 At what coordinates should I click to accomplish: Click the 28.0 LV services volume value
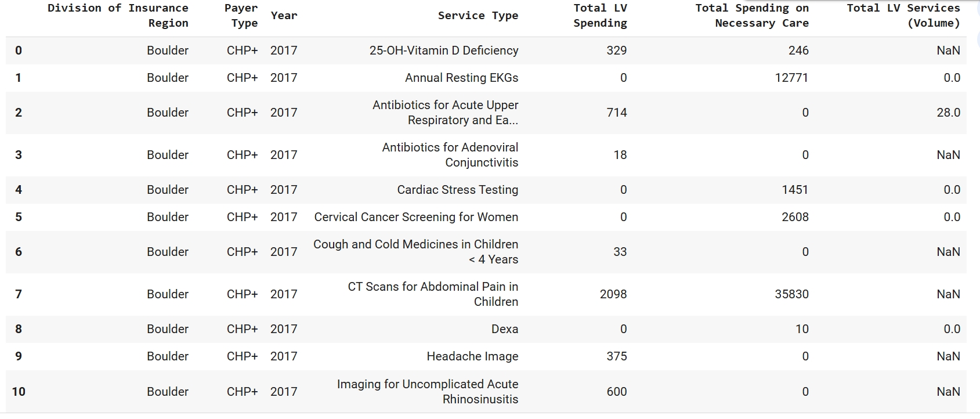pos(948,113)
